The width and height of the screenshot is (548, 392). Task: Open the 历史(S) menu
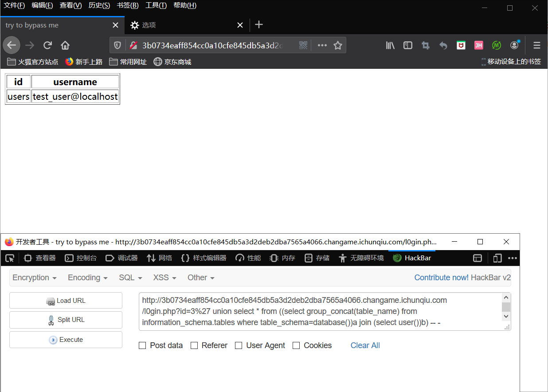[99, 5]
